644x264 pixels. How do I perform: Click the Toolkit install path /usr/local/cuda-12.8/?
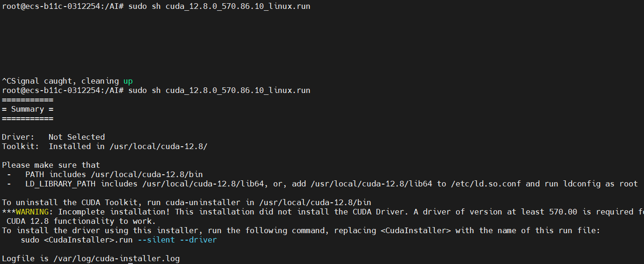click(159, 146)
